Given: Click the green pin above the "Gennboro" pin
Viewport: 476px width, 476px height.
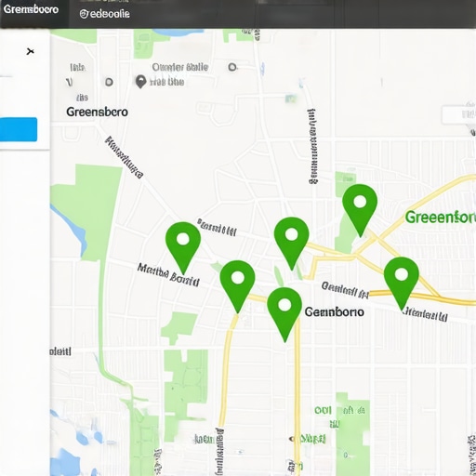Looking at the screenshot, I should point(291,243).
